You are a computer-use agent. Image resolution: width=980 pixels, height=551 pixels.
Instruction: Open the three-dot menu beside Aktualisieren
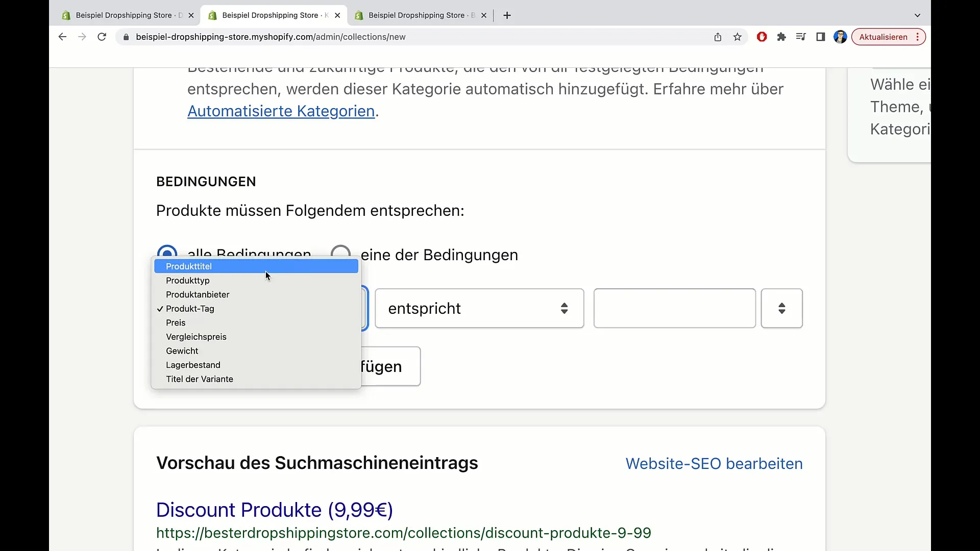click(x=918, y=37)
